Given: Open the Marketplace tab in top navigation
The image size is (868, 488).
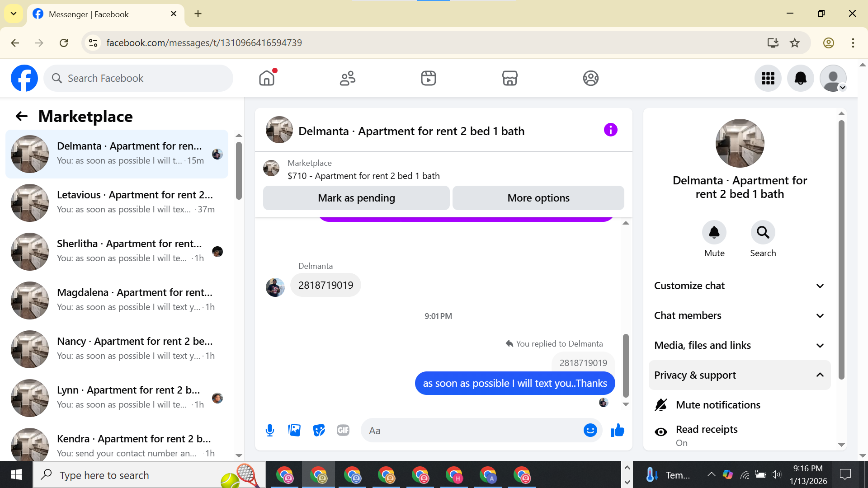Looking at the screenshot, I should (509, 78).
